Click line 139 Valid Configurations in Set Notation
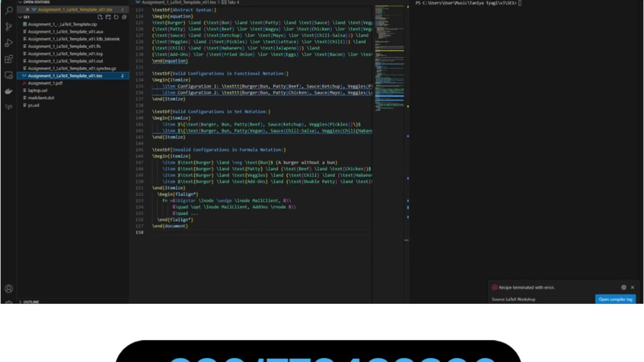 pos(211,112)
